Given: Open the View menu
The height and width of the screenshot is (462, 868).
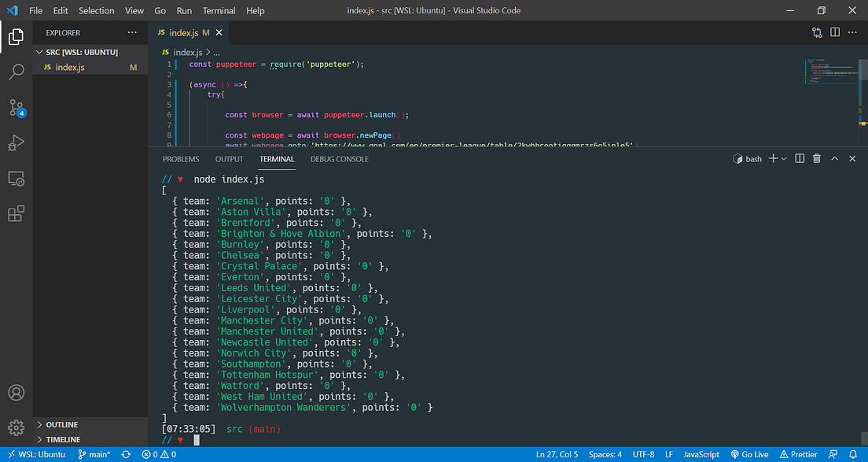Looking at the screenshot, I should coord(134,10).
